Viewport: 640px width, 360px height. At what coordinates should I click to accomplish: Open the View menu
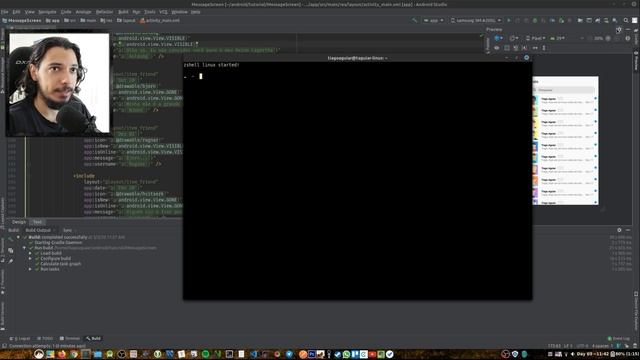pyautogui.click(x=30, y=12)
